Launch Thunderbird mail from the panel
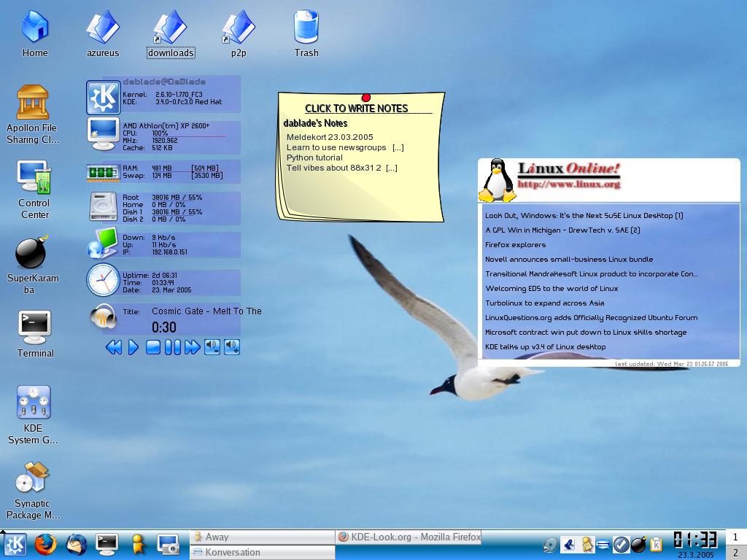Image resolution: width=747 pixels, height=560 pixels. tap(76, 544)
